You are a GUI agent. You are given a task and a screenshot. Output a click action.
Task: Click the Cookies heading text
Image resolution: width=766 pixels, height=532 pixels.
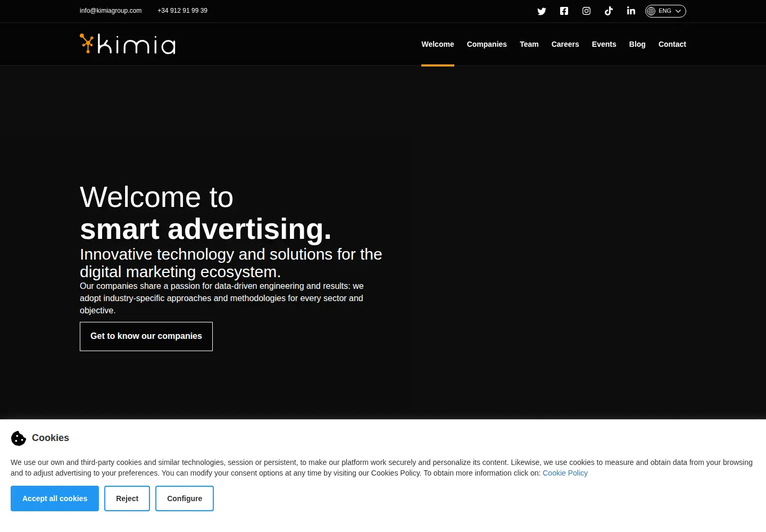click(51, 438)
